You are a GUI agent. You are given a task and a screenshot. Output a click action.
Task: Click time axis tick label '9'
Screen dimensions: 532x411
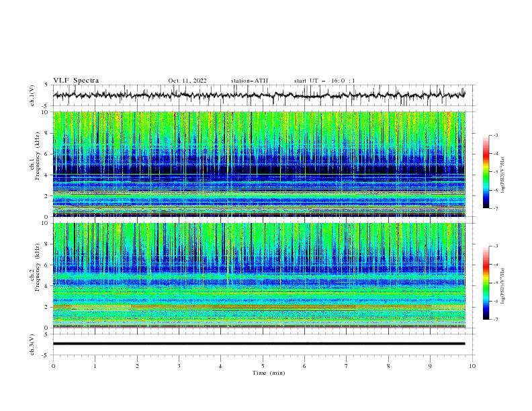click(430, 366)
